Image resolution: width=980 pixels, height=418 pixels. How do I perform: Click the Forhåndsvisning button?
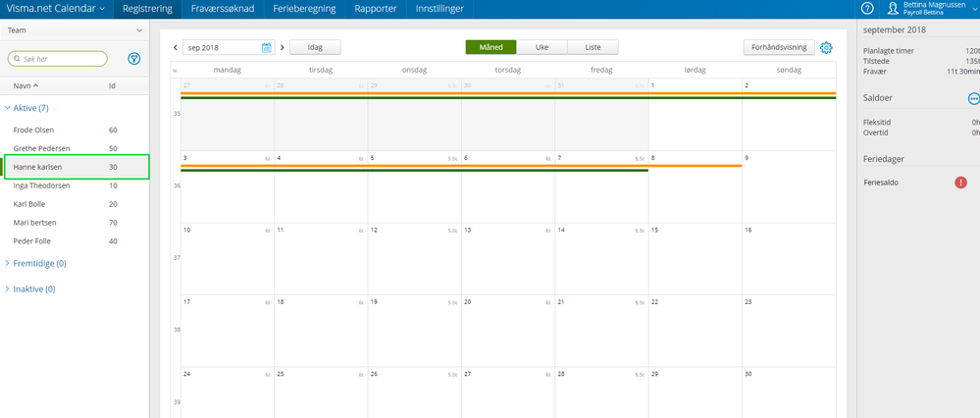click(779, 47)
